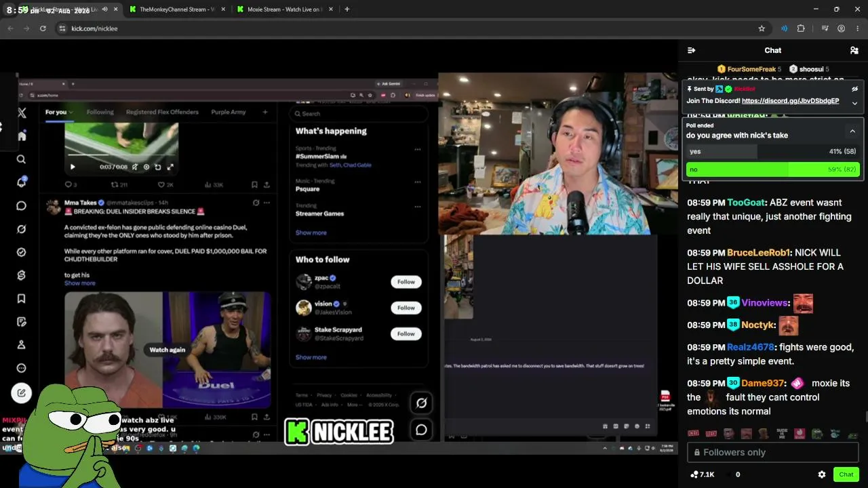
Task: Open X Profile icon in sidebar
Action: pyautogui.click(x=22, y=345)
